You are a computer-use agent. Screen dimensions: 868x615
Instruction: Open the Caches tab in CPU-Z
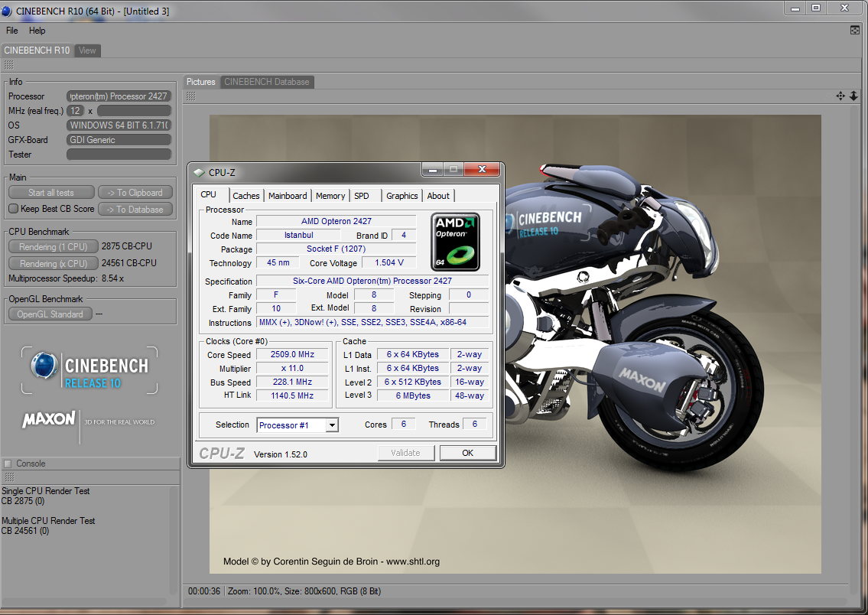click(246, 196)
